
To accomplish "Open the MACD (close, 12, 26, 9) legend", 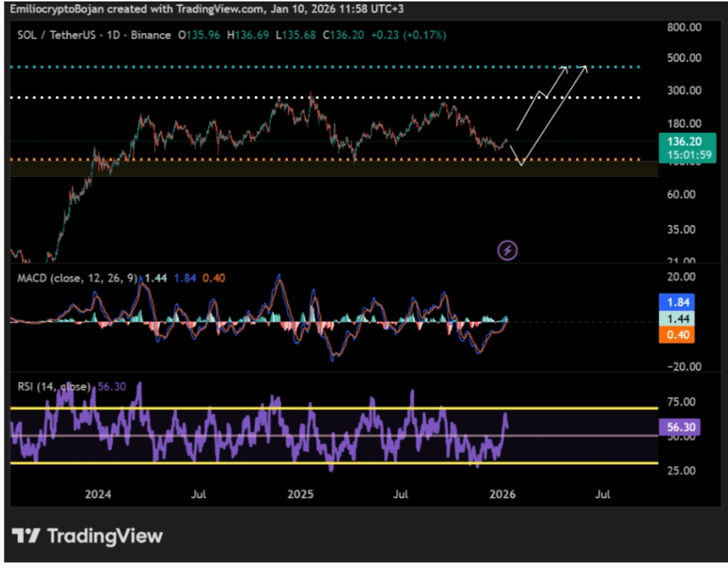I will click(x=77, y=279).
